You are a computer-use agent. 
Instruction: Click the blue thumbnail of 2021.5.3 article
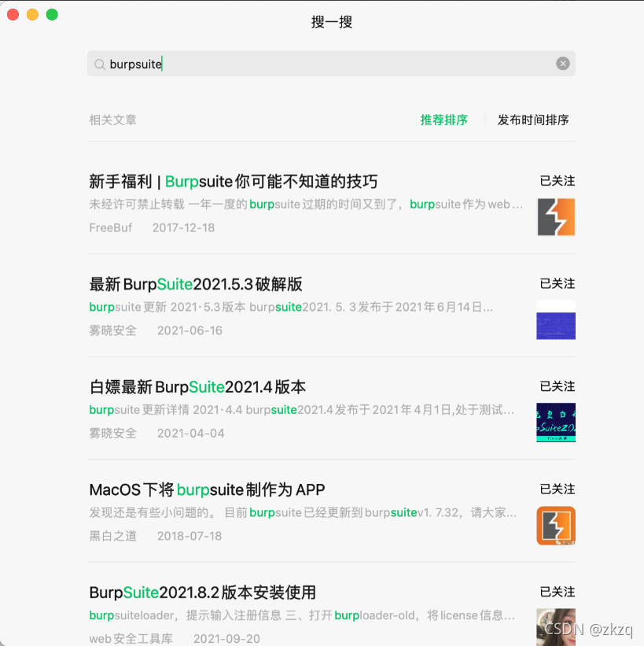pyautogui.click(x=556, y=320)
